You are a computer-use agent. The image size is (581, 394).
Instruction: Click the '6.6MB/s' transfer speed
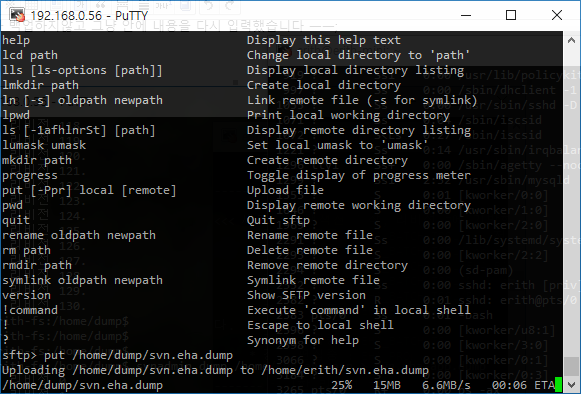tap(446, 385)
